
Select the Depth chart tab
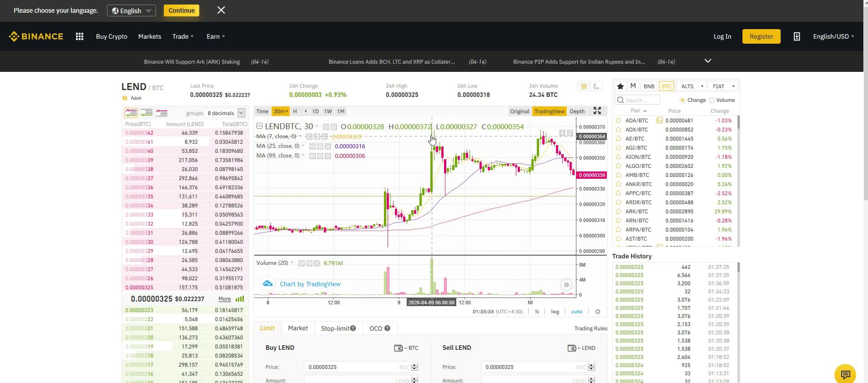coord(577,111)
